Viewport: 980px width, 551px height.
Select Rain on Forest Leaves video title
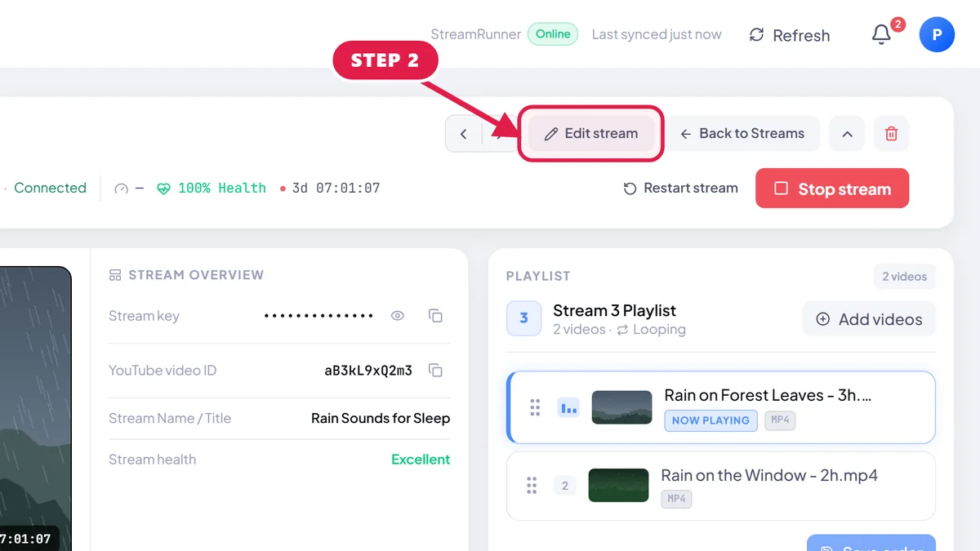click(768, 395)
